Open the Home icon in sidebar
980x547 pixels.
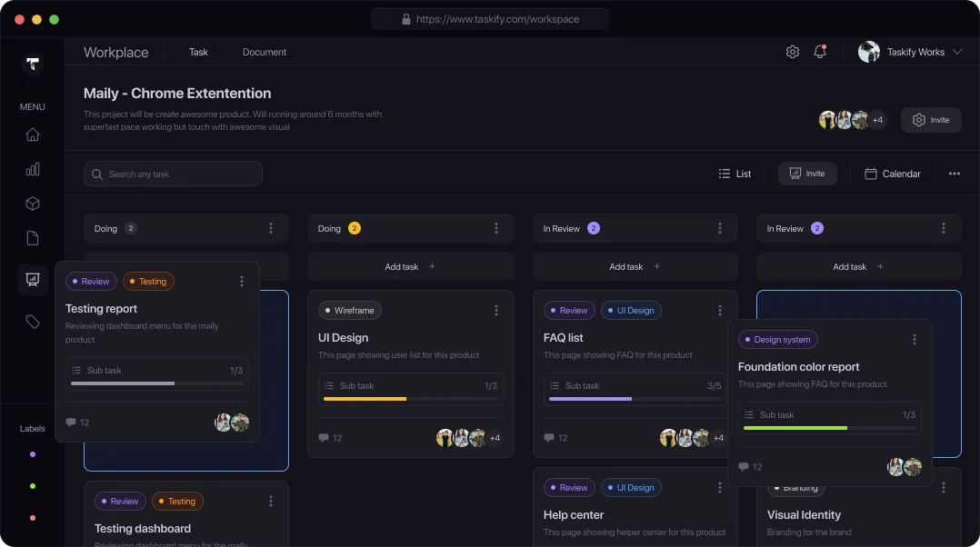click(33, 134)
